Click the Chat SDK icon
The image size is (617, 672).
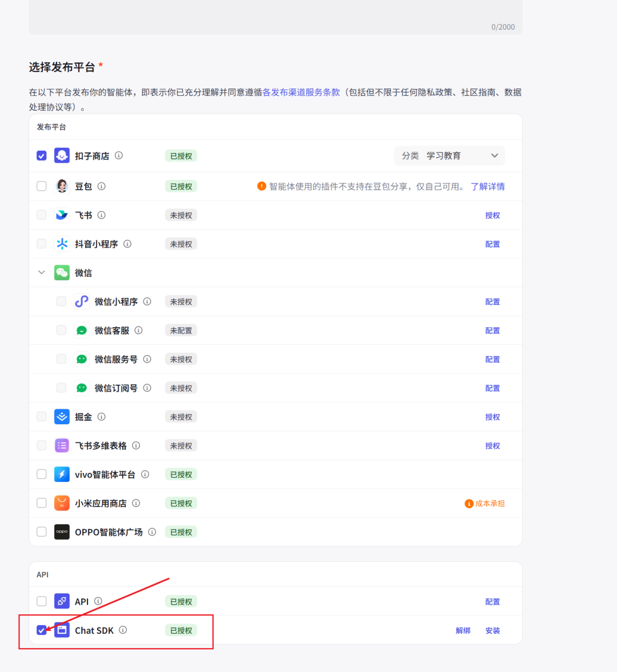tap(61, 630)
